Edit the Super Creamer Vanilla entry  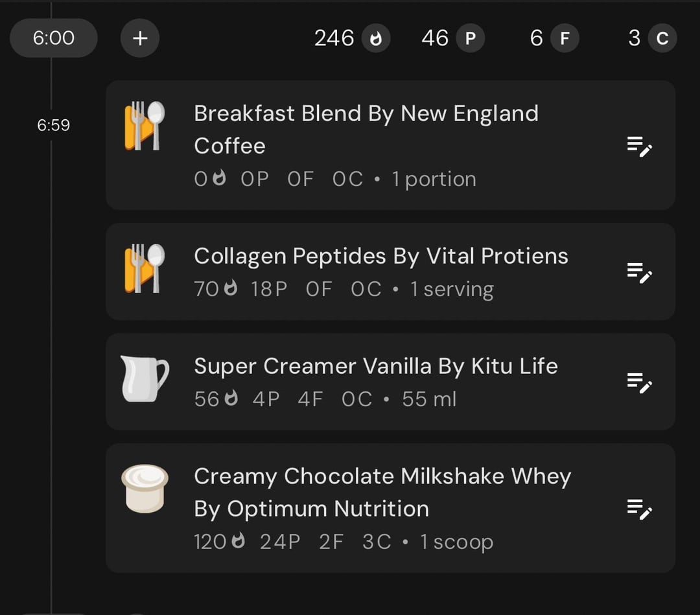click(639, 383)
